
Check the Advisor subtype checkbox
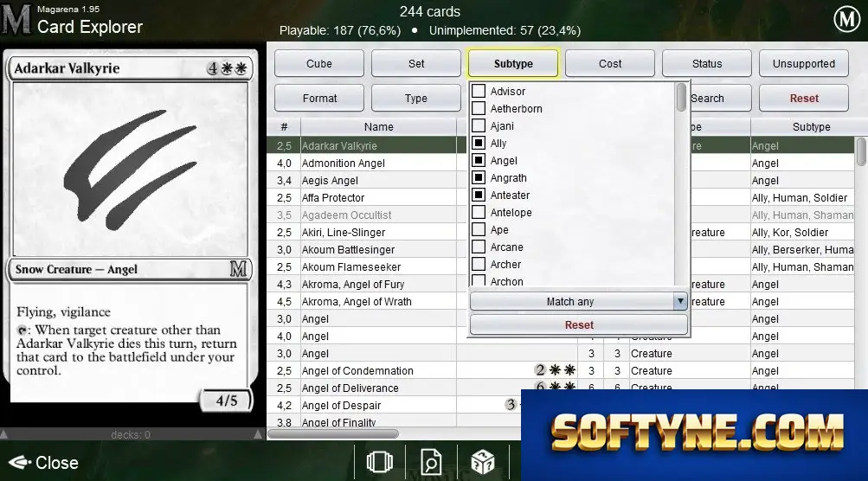point(479,91)
